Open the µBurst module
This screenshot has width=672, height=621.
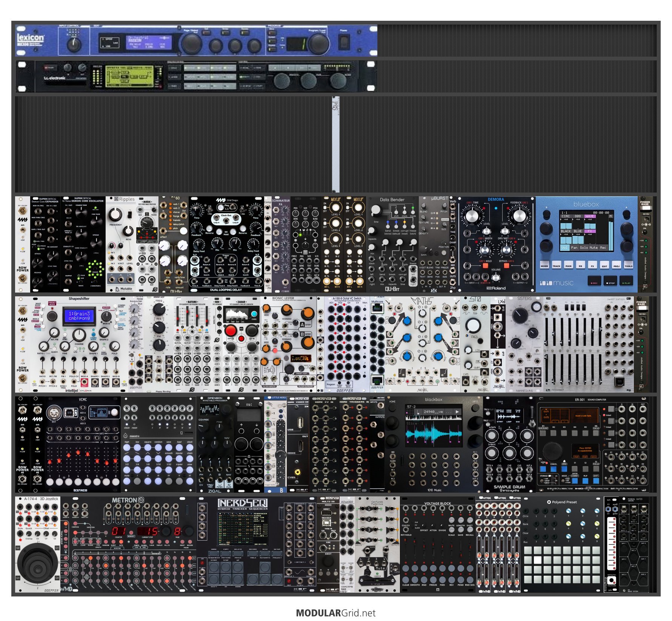[x=434, y=244]
